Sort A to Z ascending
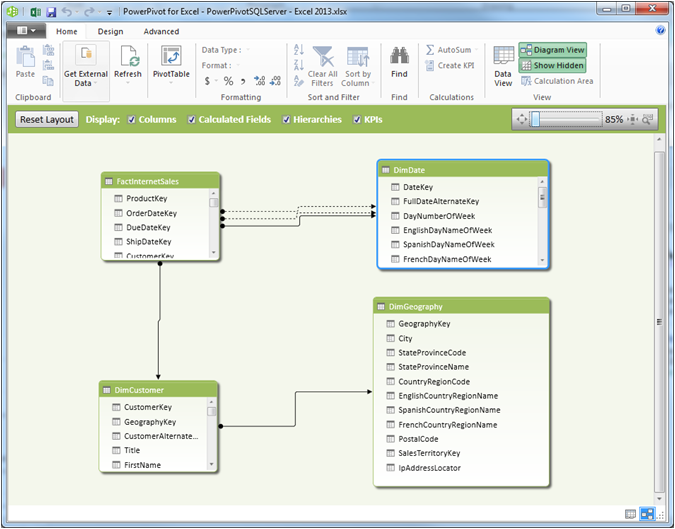Viewport: 675px width, 529px height. coord(299,49)
